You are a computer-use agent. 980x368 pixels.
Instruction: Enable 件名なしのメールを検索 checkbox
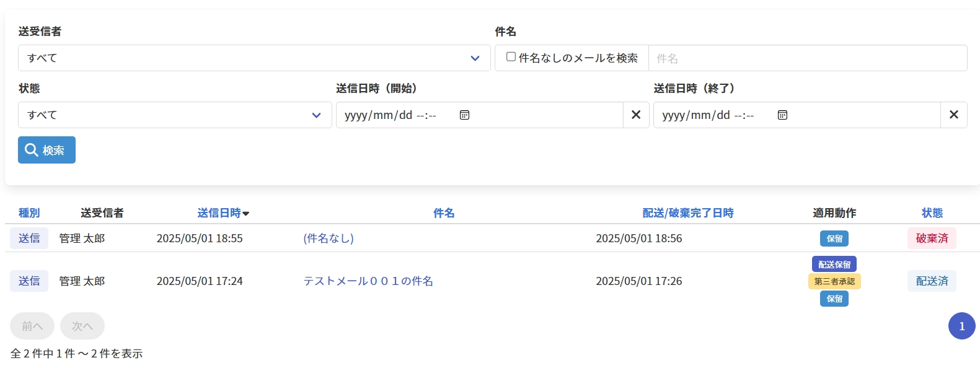(x=511, y=57)
